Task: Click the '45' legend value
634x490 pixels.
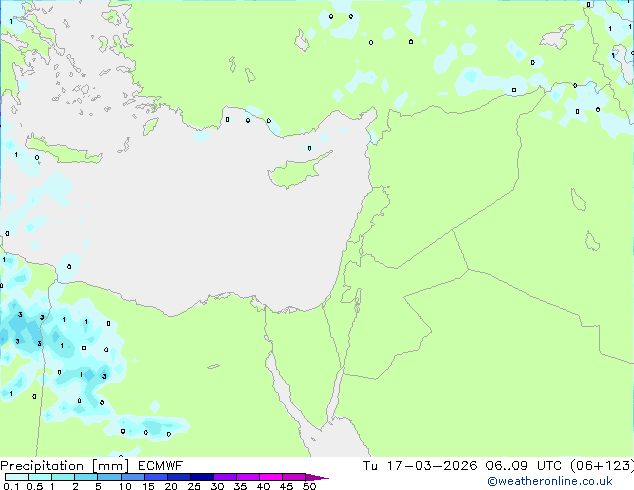Action: (x=286, y=486)
